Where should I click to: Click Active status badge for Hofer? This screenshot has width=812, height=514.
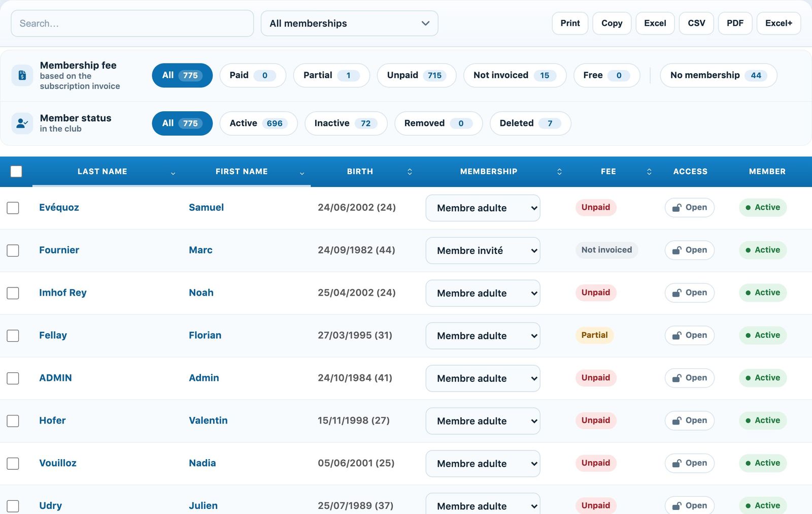click(x=763, y=421)
